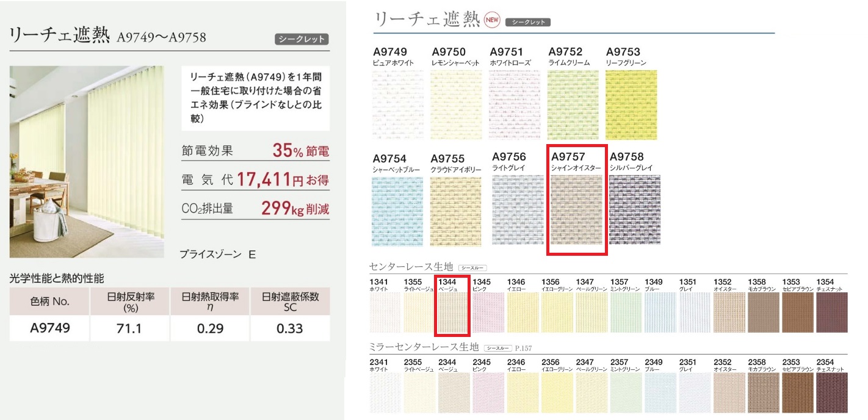Select the A9749 Pure White fabric swatch
The height and width of the screenshot is (420, 868).
tap(397, 104)
